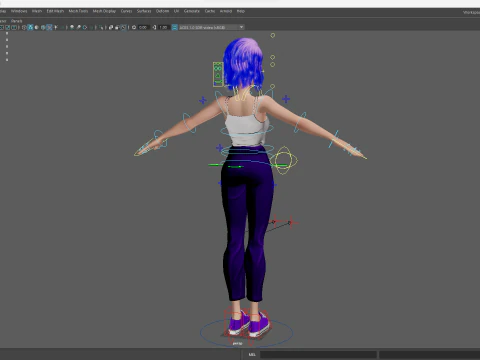480x360 pixels.
Task: Select the blue cross control near the right shoulder
Action: pyautogui.click(x=286, y=99)
